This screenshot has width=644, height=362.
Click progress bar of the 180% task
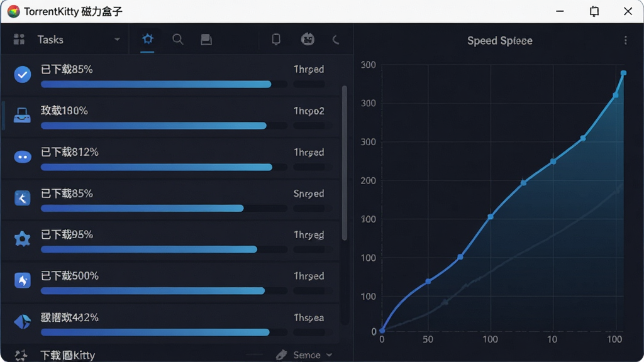164,126
